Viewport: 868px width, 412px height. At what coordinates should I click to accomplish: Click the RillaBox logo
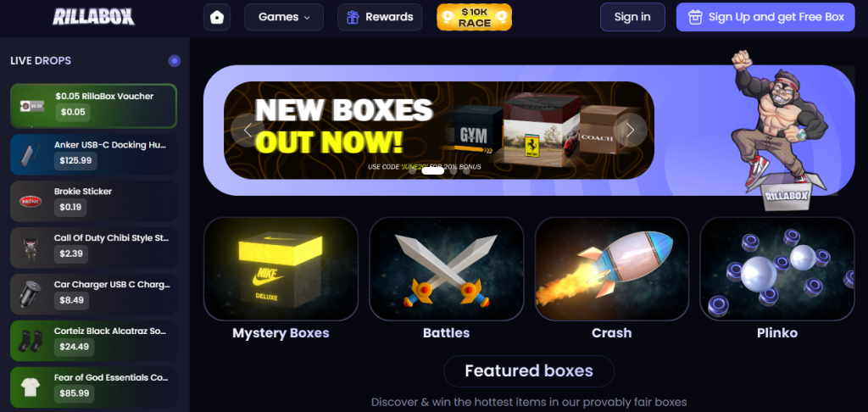click(x=93, y=17)
